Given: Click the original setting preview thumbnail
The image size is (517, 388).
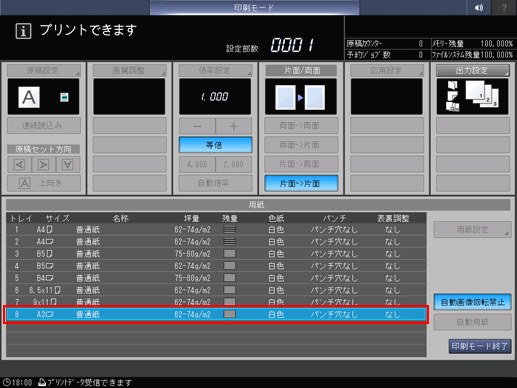Looking at the screenshot, I should click(x=43, y=97).
